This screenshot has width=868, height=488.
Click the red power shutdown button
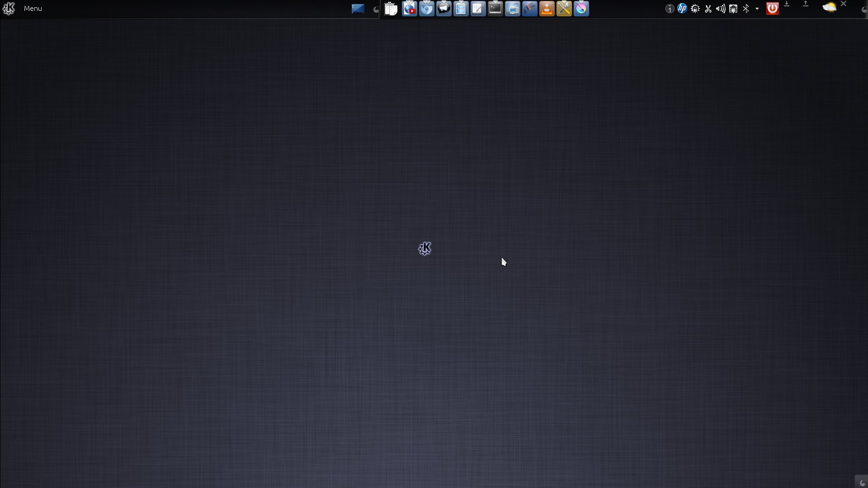point(773,9)
